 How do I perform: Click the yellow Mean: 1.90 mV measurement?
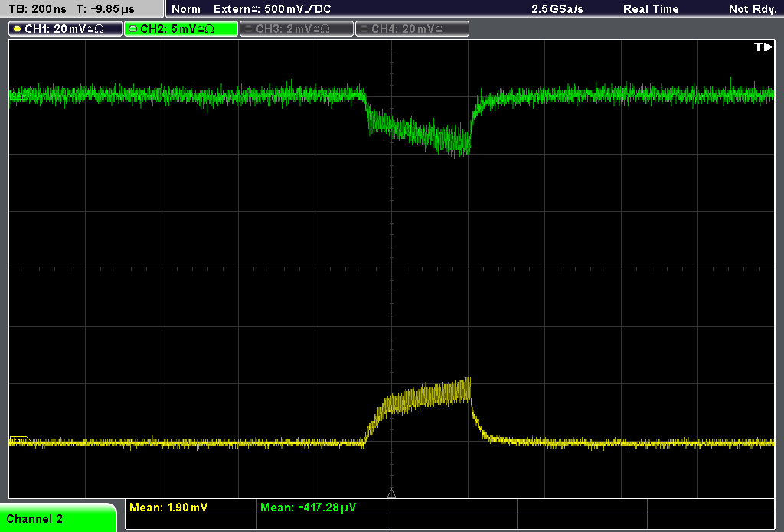pos(168,507)
